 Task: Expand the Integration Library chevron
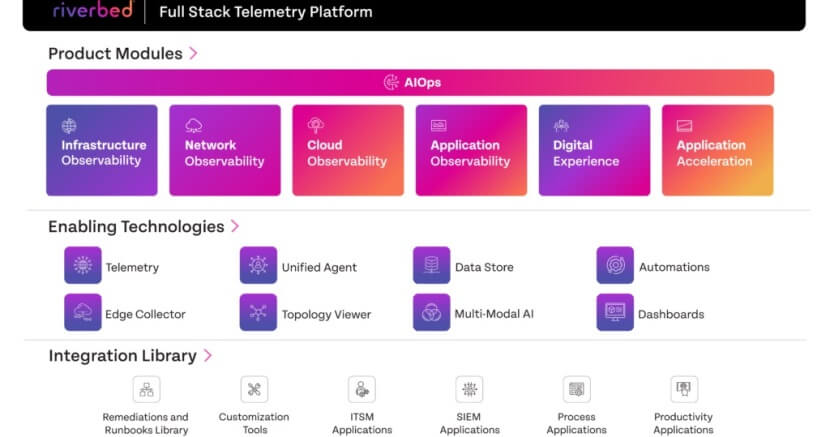tap(208, 355)
